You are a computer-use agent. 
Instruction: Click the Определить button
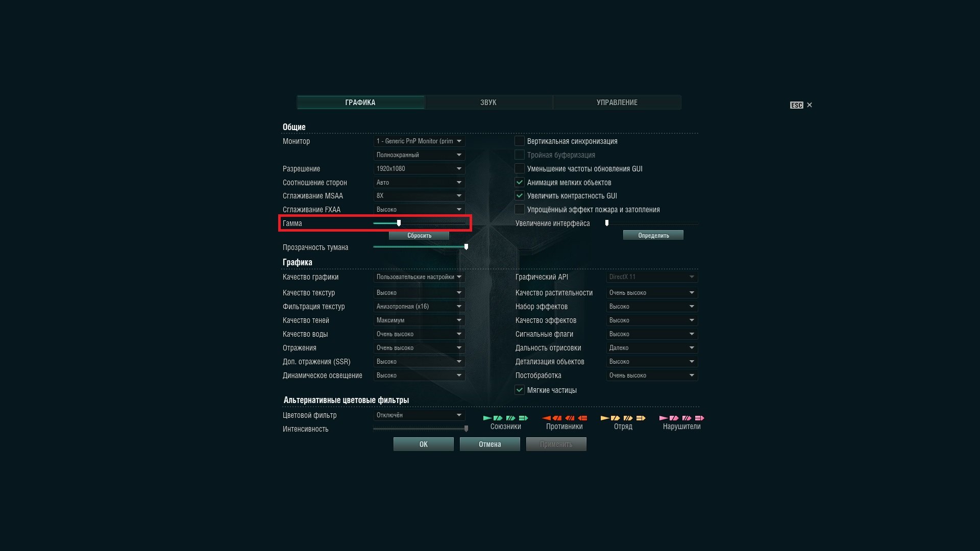[653, 235]
